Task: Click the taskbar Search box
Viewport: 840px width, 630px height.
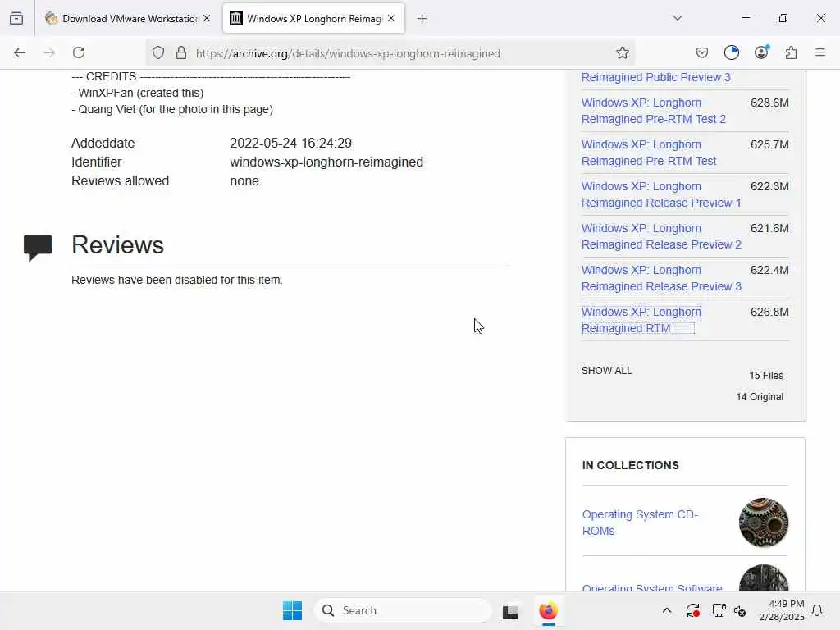Action: coord(402,610)
